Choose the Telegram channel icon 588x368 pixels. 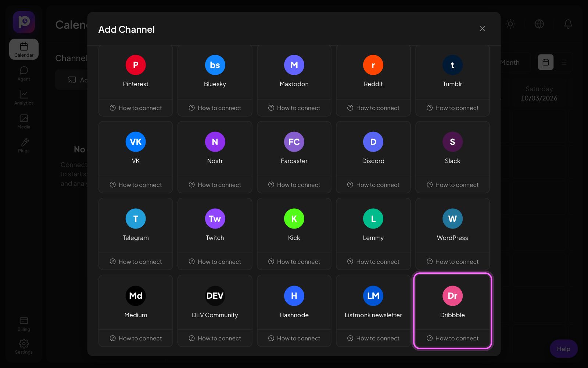coord(136,219)
